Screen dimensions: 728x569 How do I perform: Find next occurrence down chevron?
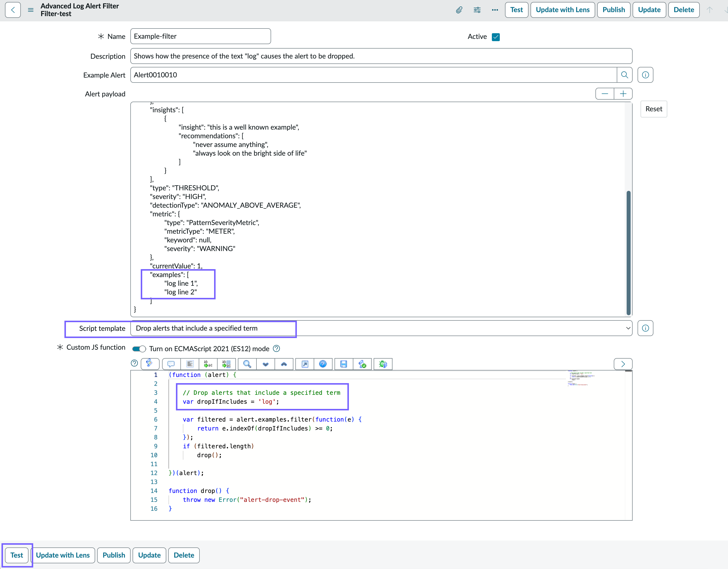coord(266,364)
